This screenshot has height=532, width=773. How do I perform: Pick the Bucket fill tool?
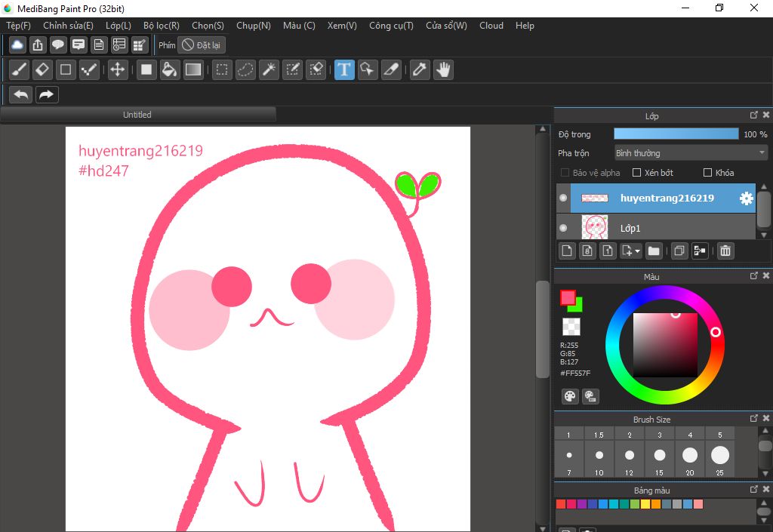tap(170, 70)
